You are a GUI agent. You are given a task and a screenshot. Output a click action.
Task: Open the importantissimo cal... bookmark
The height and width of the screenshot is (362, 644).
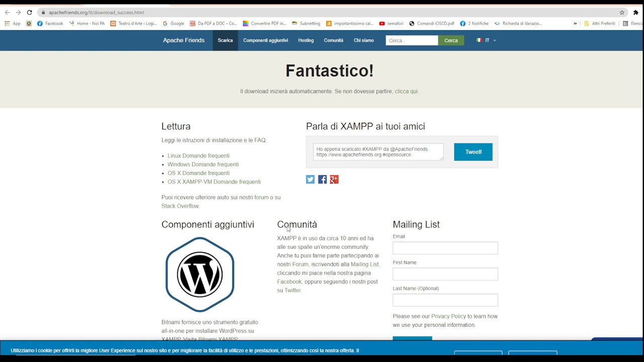point(350,24)
